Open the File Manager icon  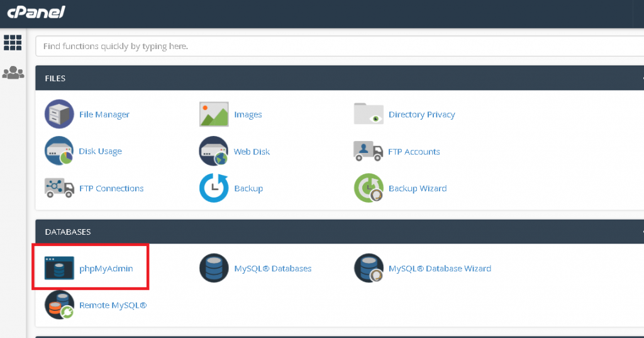59,114
